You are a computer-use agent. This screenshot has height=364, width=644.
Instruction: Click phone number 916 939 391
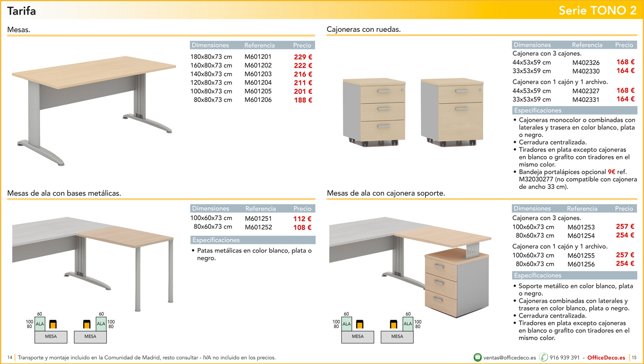tap(564, 358)
